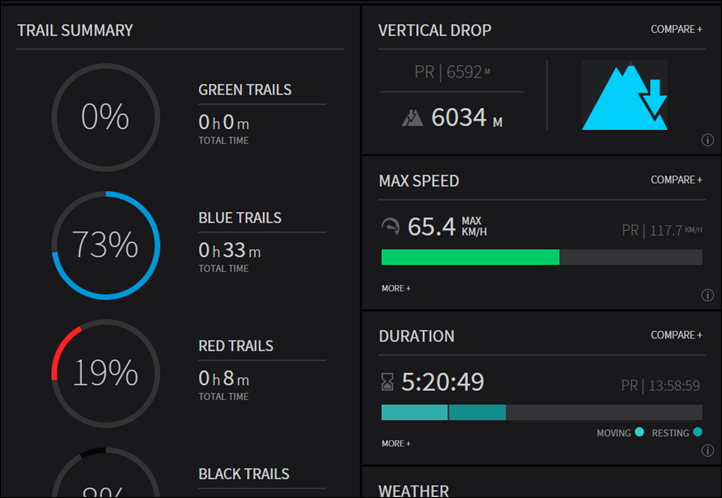
Task: Click the Duration panel title
Action: [x=417, y=336]
